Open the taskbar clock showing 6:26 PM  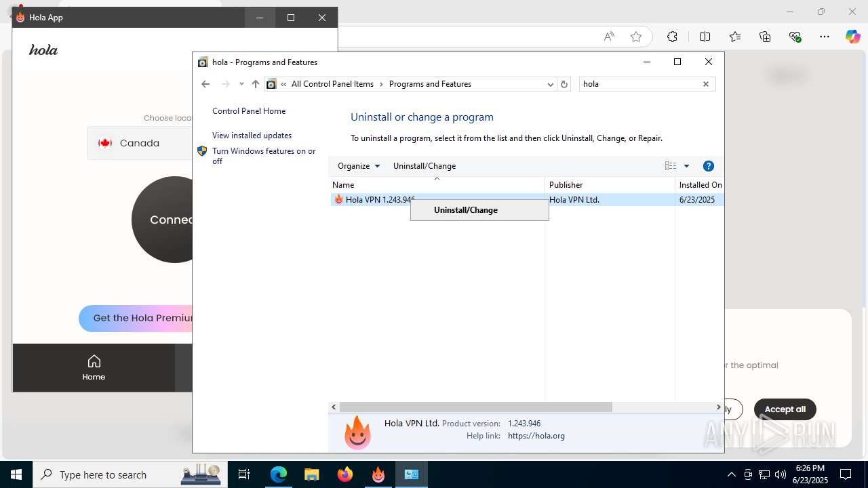(x=811, y=474)
